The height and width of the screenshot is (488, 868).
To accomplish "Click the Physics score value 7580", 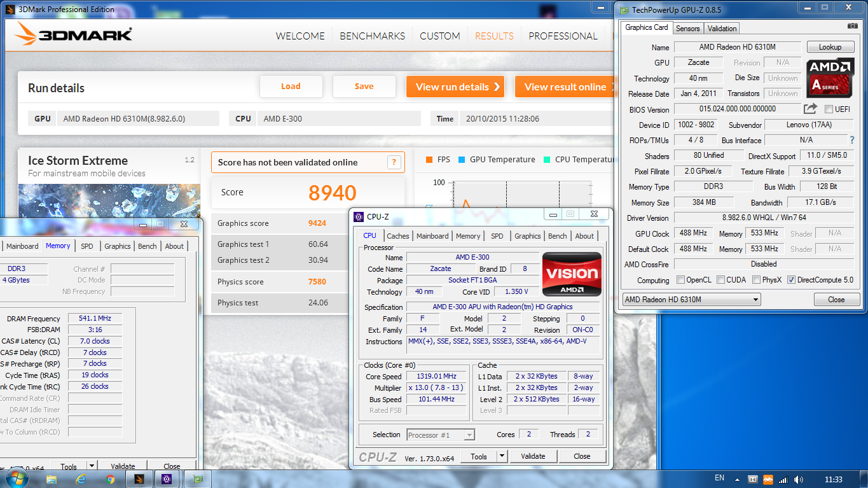I will 317,282.
